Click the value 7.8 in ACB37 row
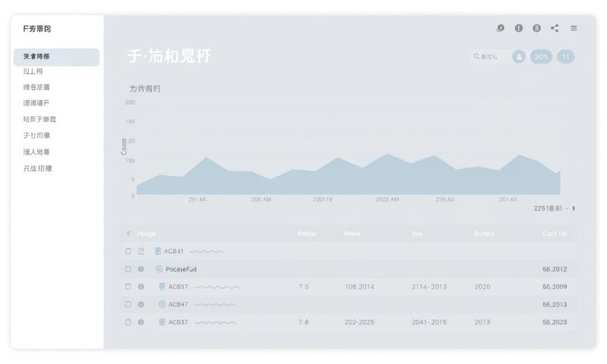This screenshot has height=364, width=607. click(x=303, y=322)
